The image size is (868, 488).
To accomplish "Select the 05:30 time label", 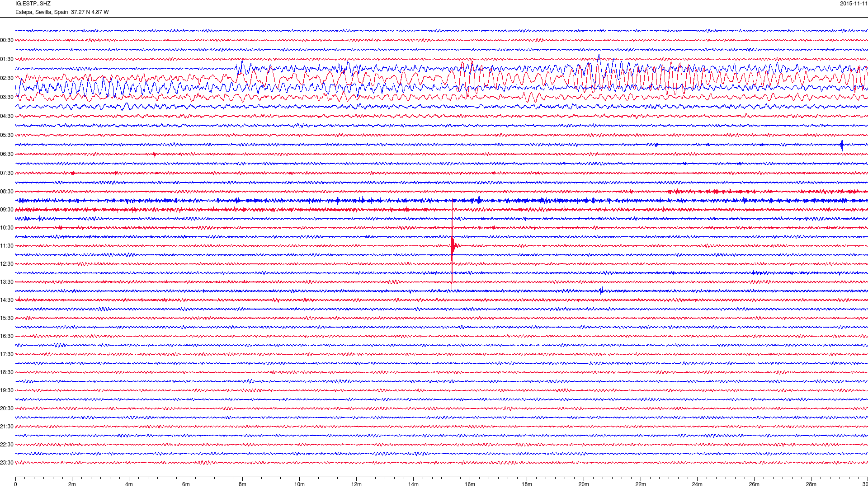I will [7, 135].
